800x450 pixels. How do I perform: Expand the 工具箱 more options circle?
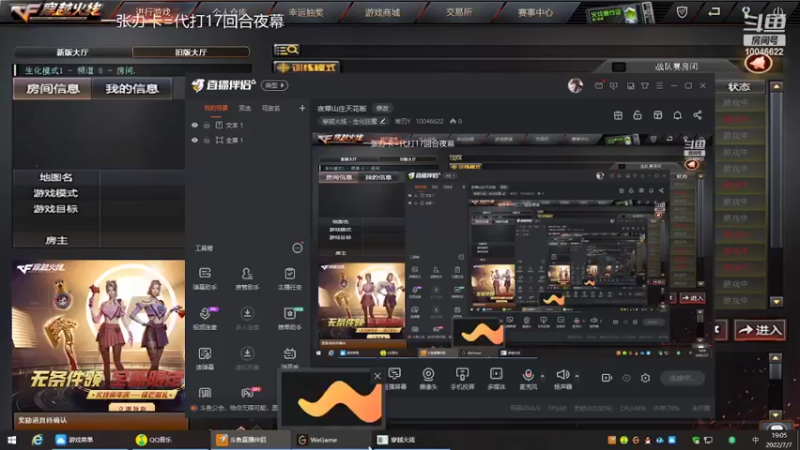click(297, 248)
